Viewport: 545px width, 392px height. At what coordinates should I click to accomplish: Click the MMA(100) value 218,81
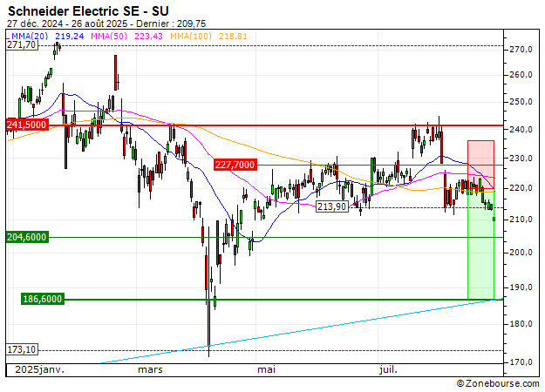tap(233, 36)
